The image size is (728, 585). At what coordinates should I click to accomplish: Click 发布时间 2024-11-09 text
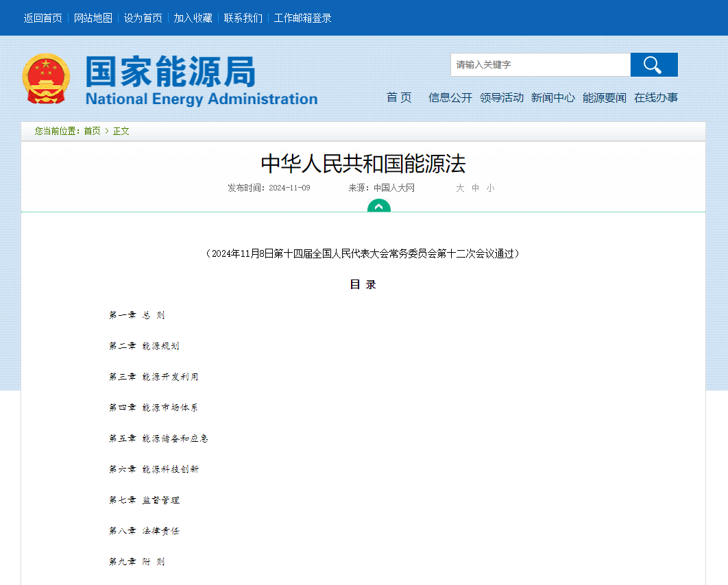click(269, 188)
